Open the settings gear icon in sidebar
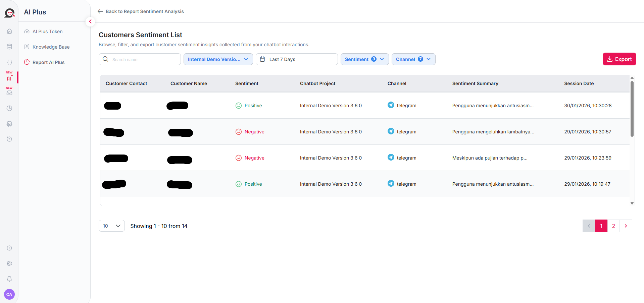Image resolution: width=644 pixels, height=303 pixels. (x=9, y=263)
